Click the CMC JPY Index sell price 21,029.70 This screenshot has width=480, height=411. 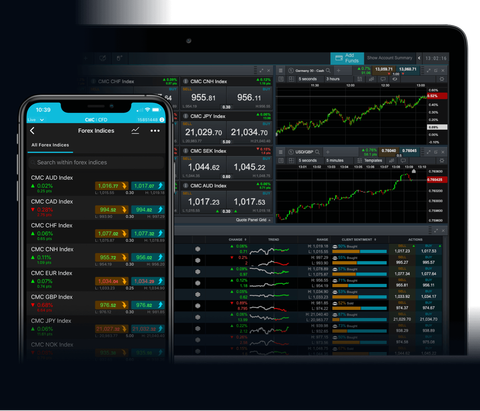coord(203,132)
